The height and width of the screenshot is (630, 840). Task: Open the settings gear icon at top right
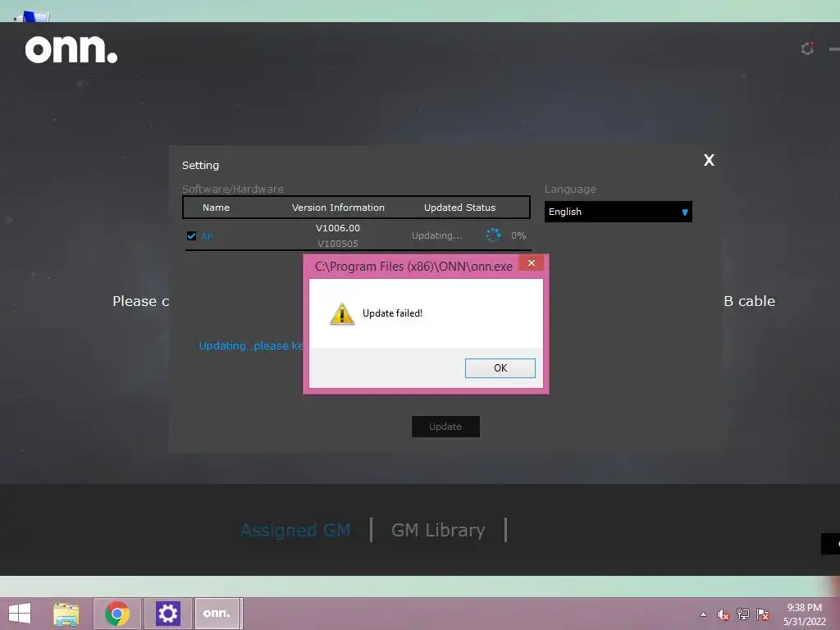pyautogui.click(x=807, y=48)
